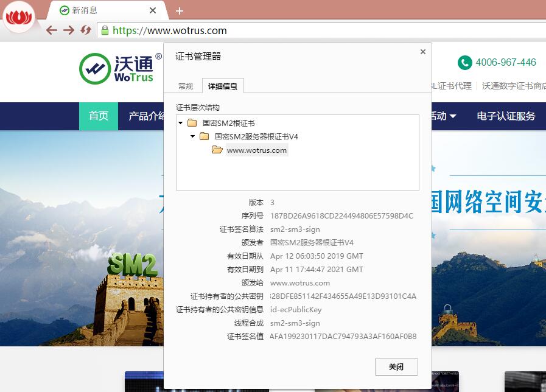
Task: Select www.wotrus.com in certificate hierarchy
Action: 256,150
